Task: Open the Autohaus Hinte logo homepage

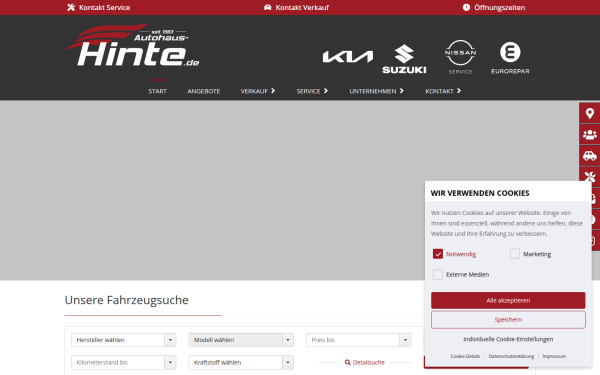Action: 132,46
